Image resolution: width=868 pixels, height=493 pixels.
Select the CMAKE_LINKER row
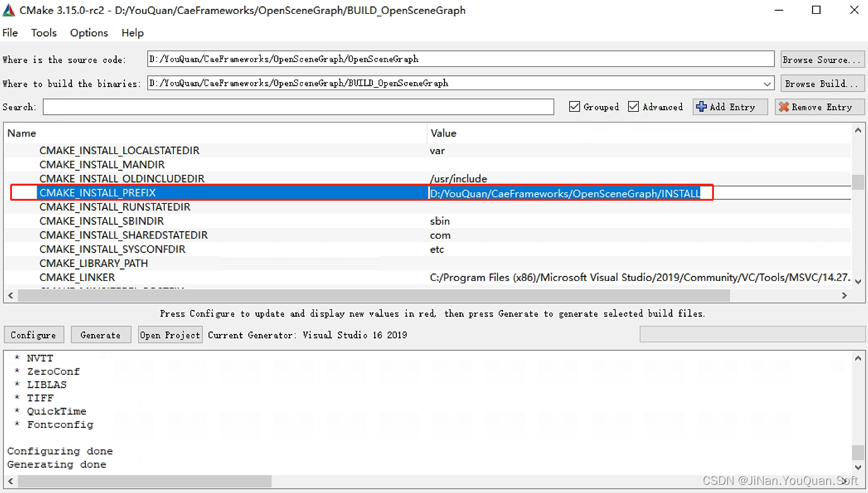click(428, 277)
